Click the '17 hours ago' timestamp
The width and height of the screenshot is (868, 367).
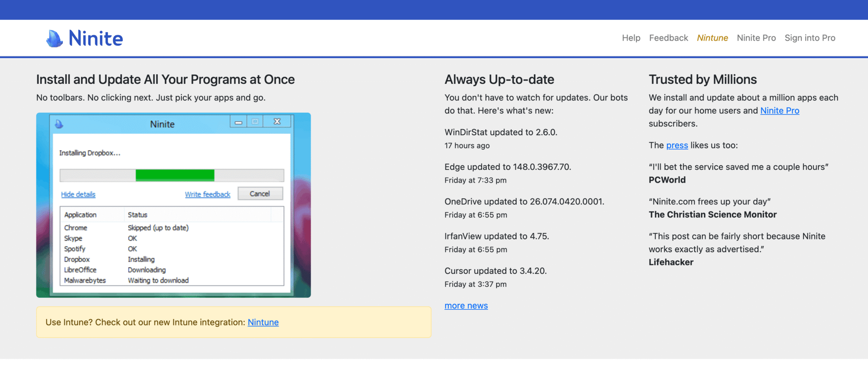point(467,146)
